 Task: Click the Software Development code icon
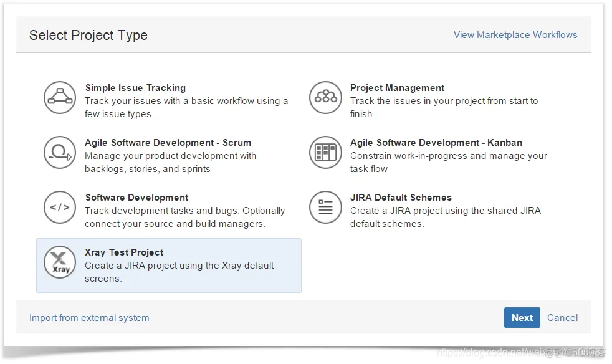[x=60, y=207]
